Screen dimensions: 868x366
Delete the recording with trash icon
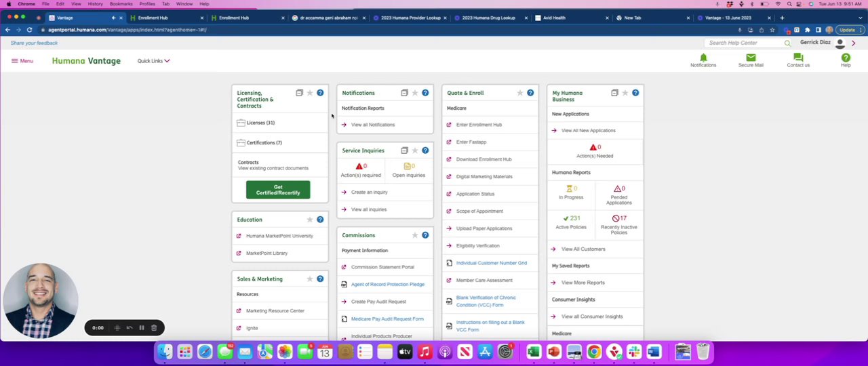coord(154,328)
